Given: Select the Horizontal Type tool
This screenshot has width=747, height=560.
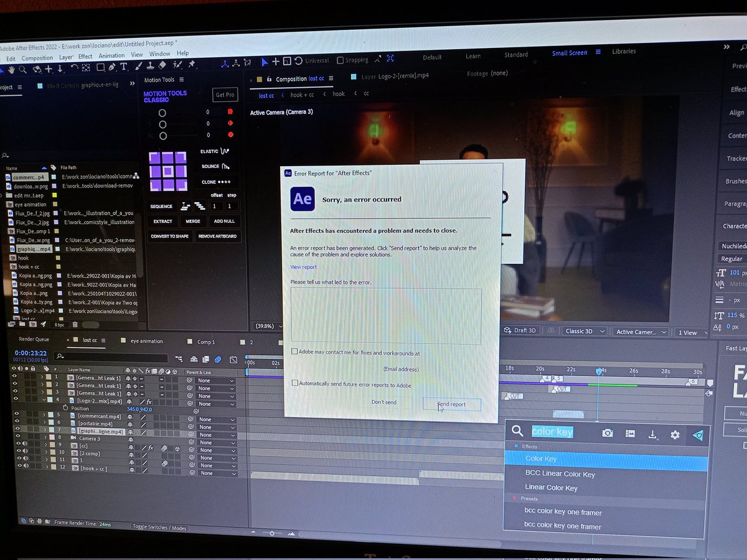Looking at the screenshot, I should click(x=123, y=67).
